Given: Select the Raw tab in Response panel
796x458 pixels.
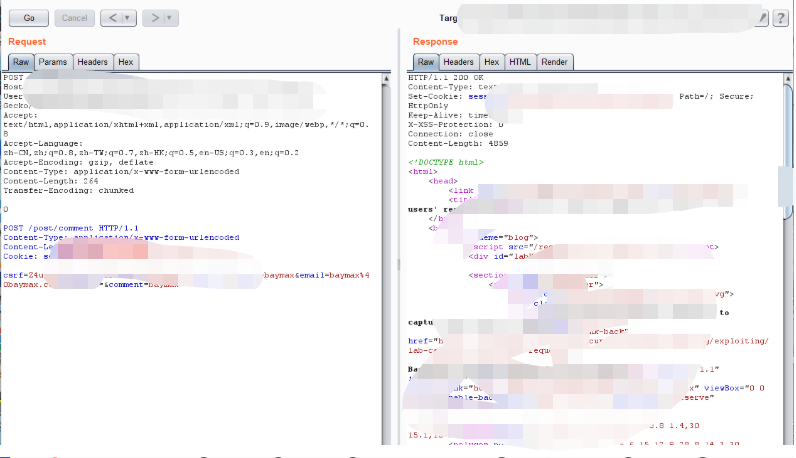Looking at the screenshot, I should pyautogui.click(x=425, y=62).
